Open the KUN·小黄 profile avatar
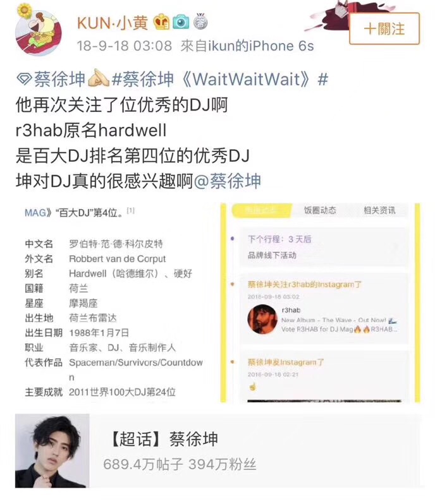This screenshot has height=504, width=435. pyautogui.click(x=39, y=32)
